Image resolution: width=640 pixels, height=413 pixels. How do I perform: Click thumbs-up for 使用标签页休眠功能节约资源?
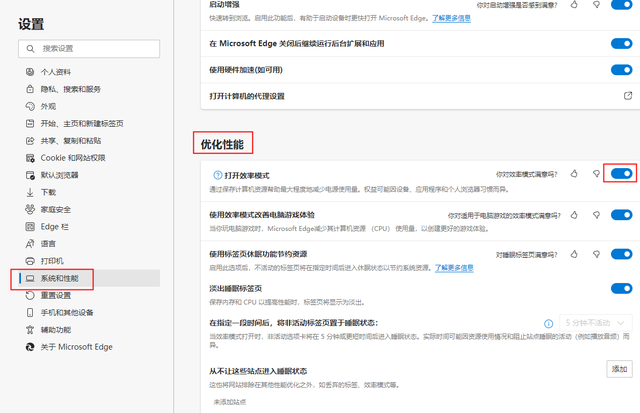tap(574, 254)
